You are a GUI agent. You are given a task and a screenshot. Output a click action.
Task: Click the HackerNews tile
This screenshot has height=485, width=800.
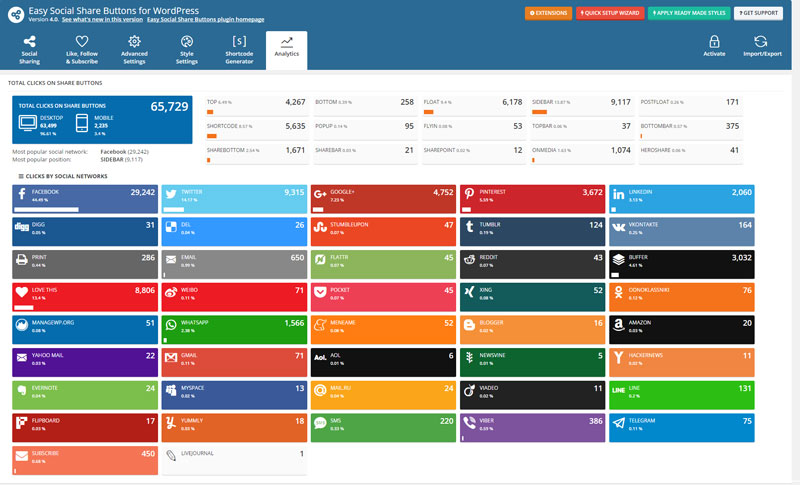coord(682,363)
